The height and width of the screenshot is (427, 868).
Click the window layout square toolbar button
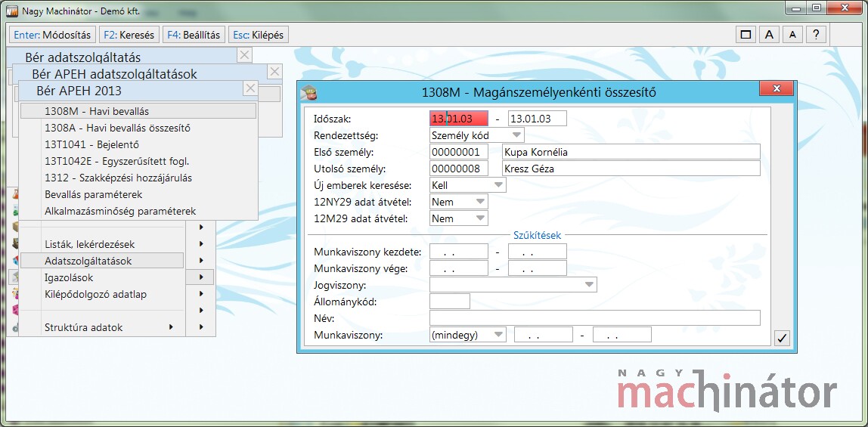(746, 35)
